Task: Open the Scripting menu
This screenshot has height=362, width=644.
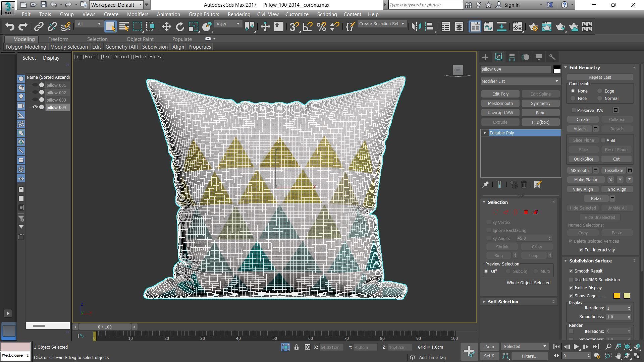Action: [327, 14]
